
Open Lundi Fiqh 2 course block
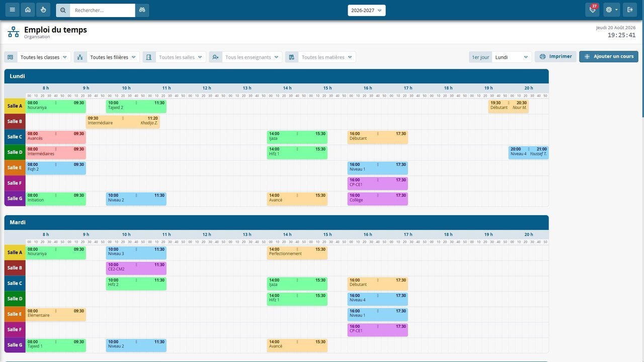click(x=55, y=168)
